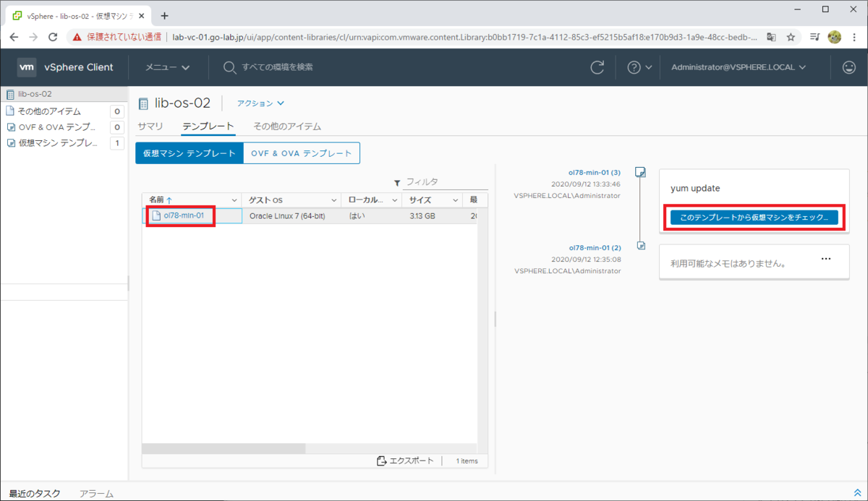Click the エクスポート button

(405, 461)
